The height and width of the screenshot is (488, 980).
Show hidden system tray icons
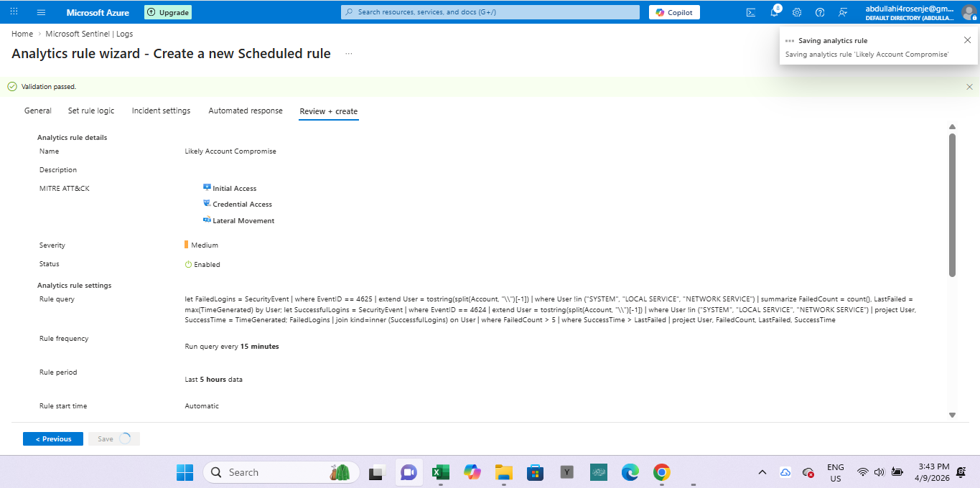(x=762, y=472)
